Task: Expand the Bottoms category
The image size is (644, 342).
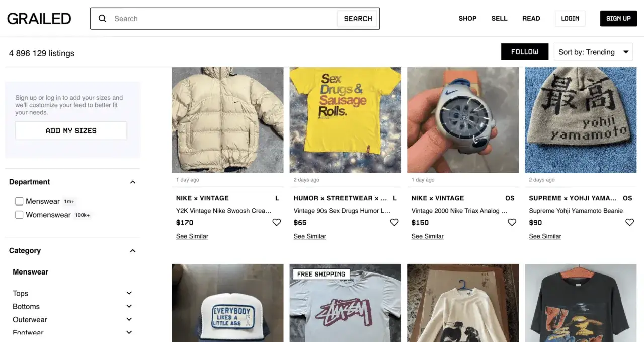Action: (x=129, y=306)
